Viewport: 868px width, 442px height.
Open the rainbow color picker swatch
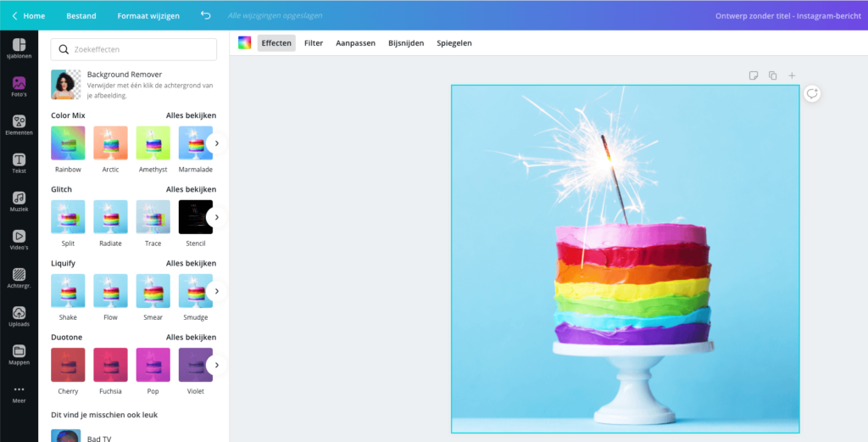point(244,43)
